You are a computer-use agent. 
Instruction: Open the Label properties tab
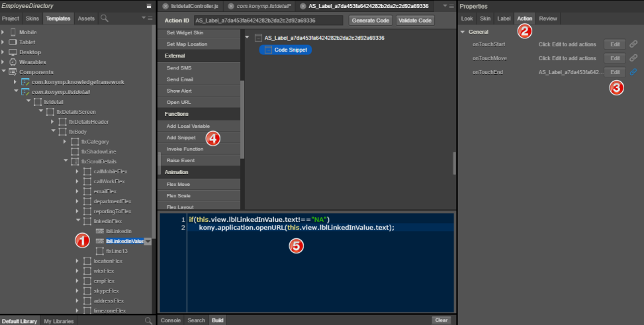(504, 18)
